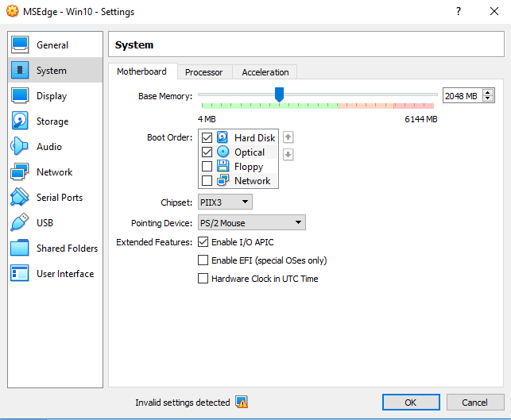
Task: Click the Optical disc icon in boot order
Action: (x=223, y=152)
